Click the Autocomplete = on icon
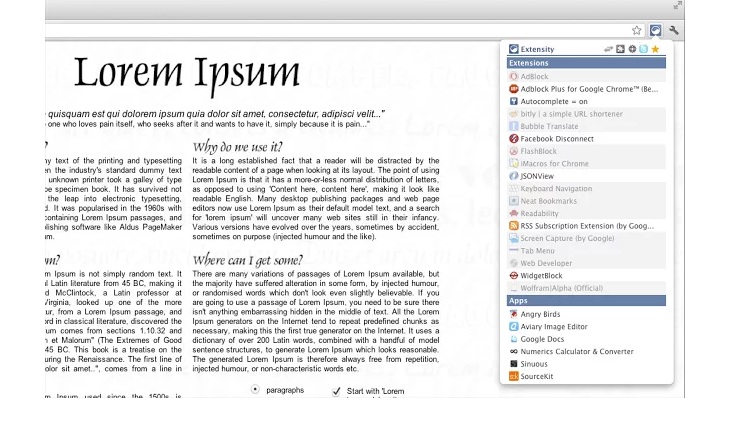The height and width of the screenshot is (422, 730). pyautogui.click(x=514, y=102)
